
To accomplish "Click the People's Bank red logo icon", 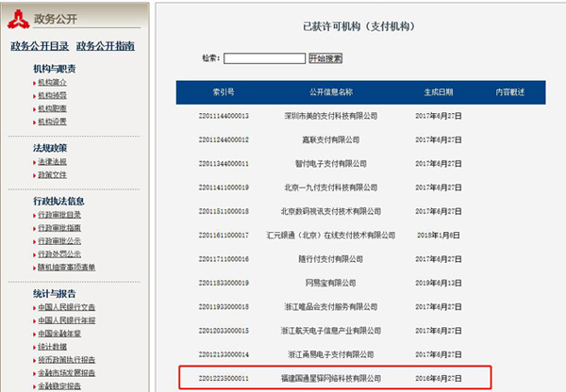I will click(x=19, y=19).
